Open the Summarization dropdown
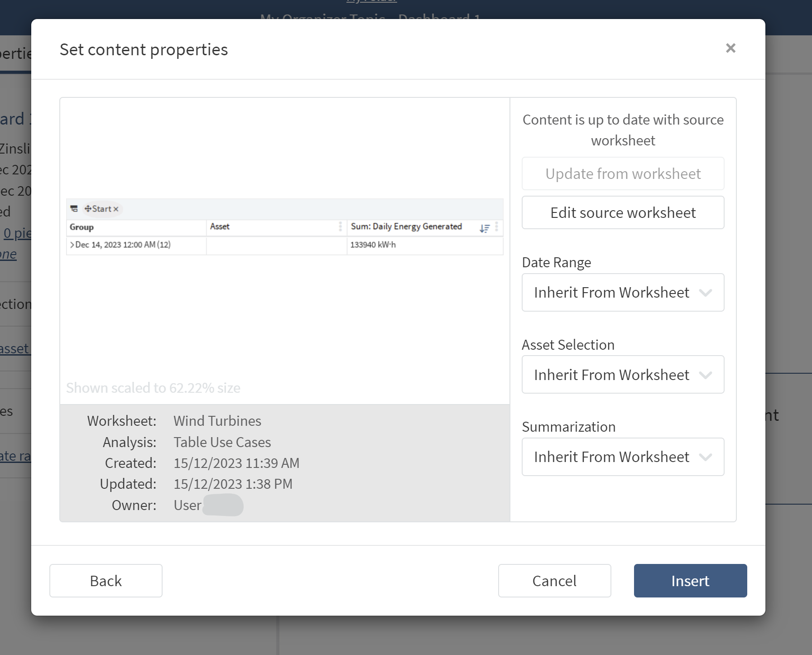 (623, 457)
